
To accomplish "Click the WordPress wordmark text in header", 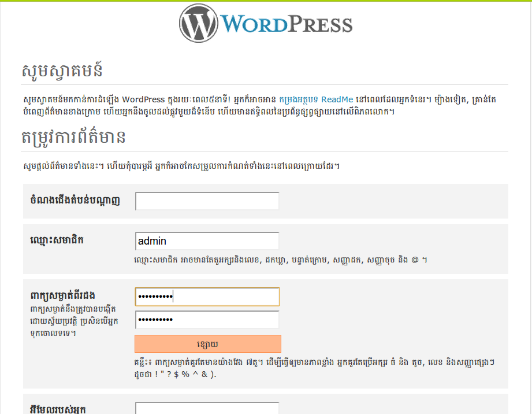I will point(287,24).
